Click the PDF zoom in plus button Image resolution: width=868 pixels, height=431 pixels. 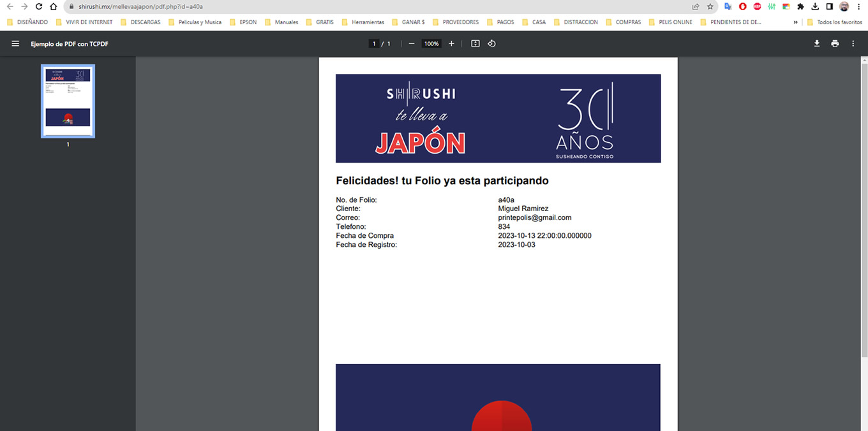click(451, 43)
